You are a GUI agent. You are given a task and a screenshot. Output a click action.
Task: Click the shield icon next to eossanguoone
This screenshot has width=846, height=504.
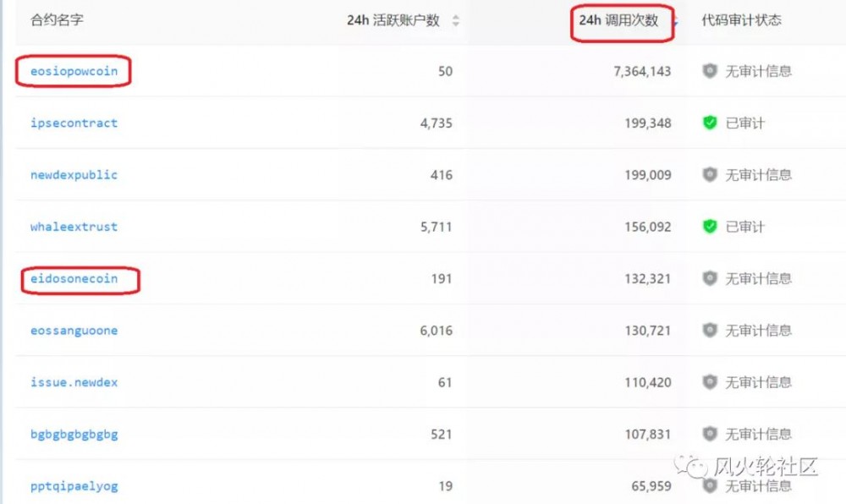click(709, 330)
